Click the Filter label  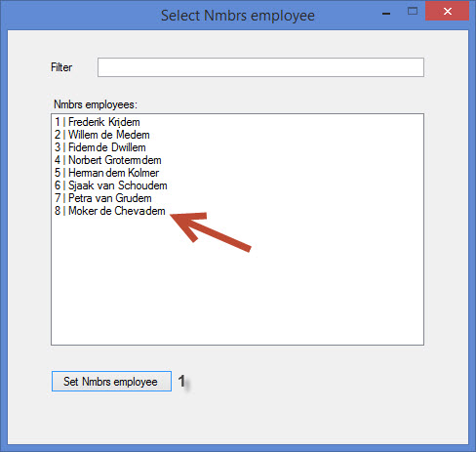click(x=61, y=67)
